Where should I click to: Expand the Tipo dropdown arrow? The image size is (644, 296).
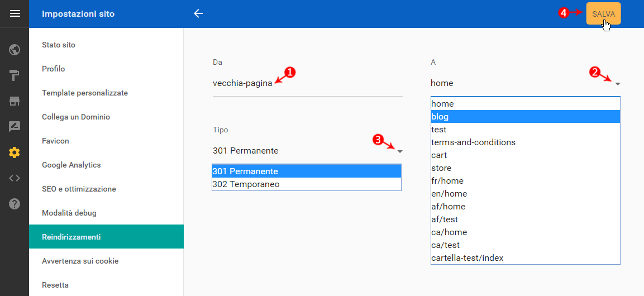[400, 151]
